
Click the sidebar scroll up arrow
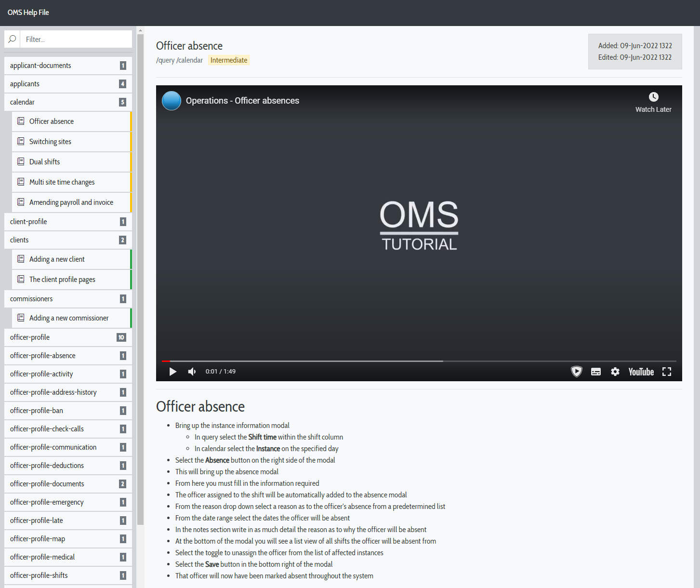tap(140, 30)
